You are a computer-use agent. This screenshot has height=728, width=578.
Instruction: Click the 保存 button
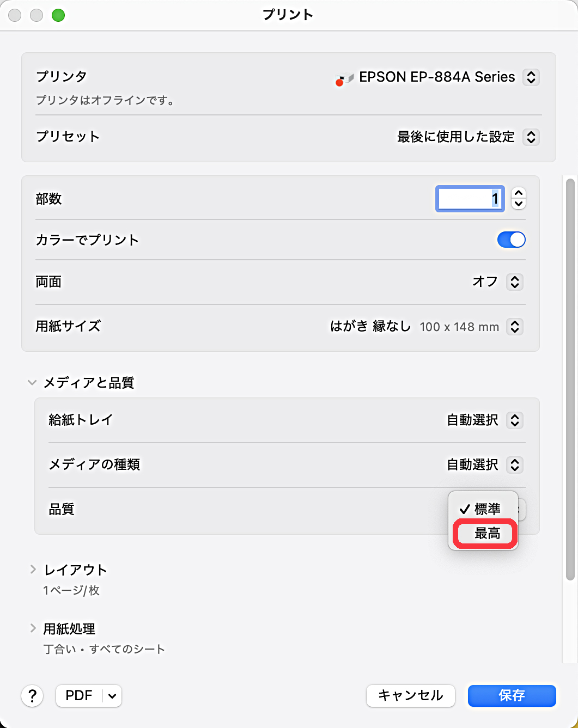click(x=512, y=695)
